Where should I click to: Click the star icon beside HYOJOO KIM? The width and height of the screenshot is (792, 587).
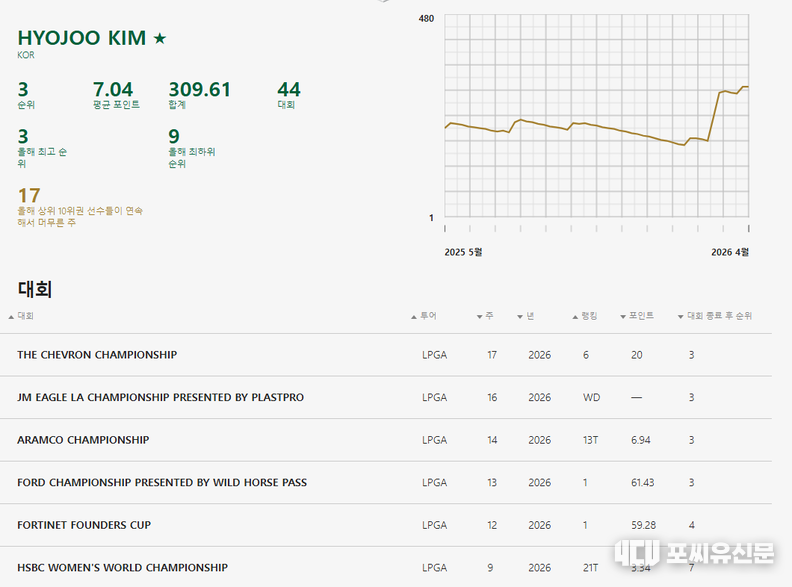tap(160, 39)
